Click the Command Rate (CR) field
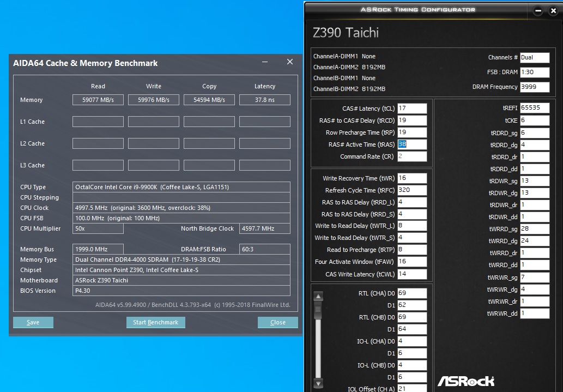Viewport: 563px width, 392px height. pos(412,156)
